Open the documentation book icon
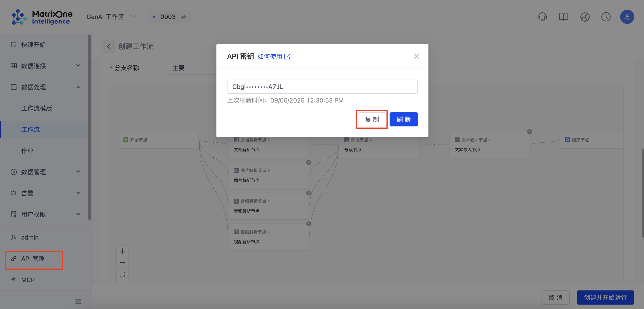The height and width of the screenshot is (309, 644). tap(563, 17)
